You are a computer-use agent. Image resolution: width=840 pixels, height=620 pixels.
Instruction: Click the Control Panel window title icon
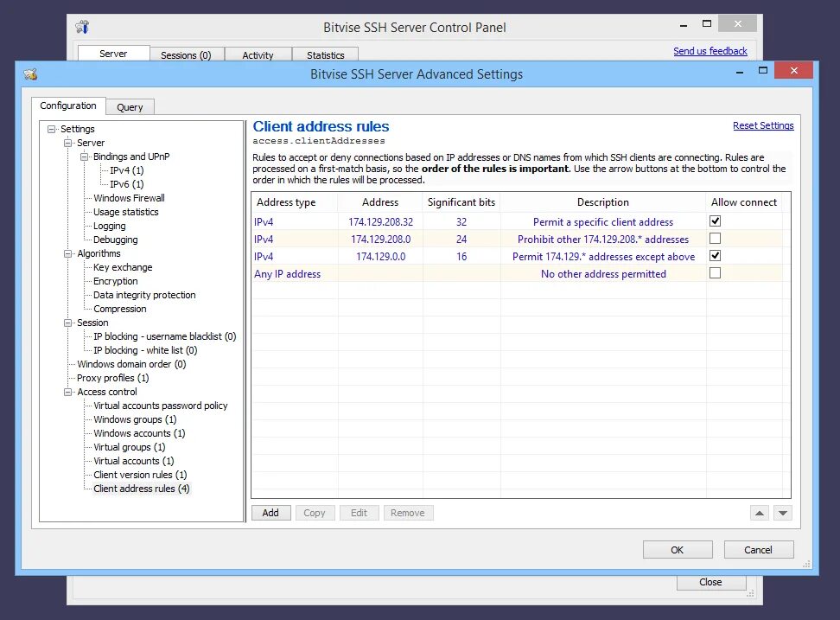pos(82,27)
